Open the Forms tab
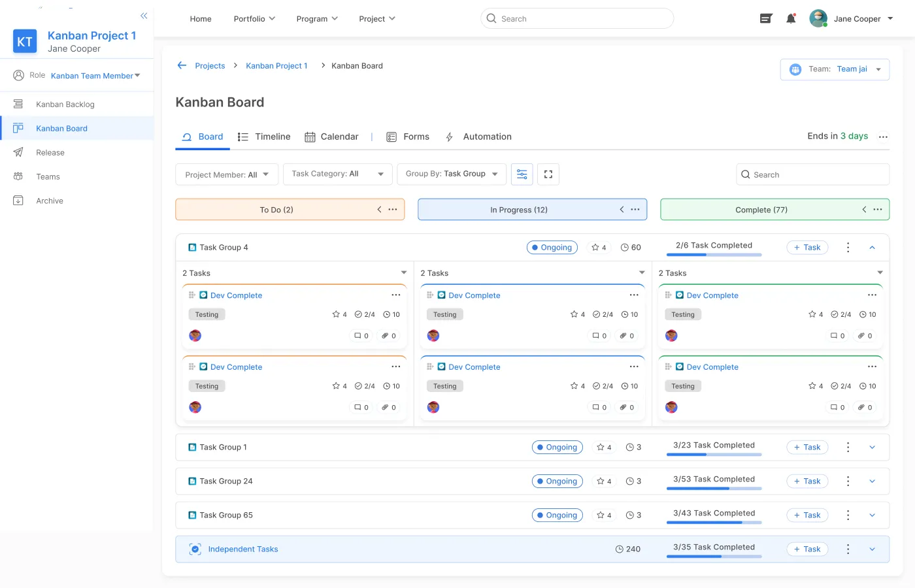Viewport: 915px width, 588px height. coord(408,137)
